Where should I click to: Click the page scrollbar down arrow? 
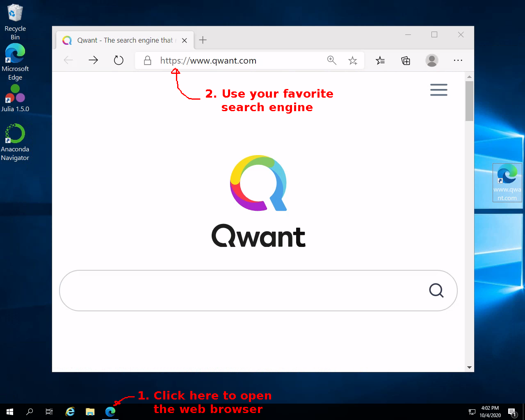point(469,367)
